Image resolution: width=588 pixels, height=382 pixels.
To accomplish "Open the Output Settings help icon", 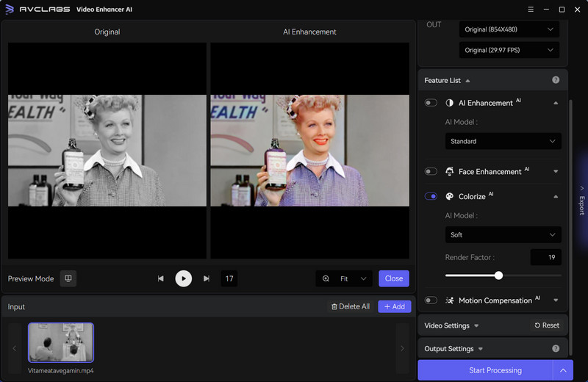I will [556, 348].
